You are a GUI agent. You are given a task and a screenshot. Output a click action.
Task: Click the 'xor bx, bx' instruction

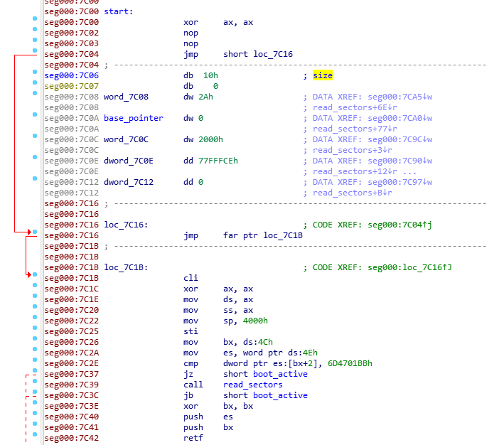pyautogui.click(x=218, y=407)
